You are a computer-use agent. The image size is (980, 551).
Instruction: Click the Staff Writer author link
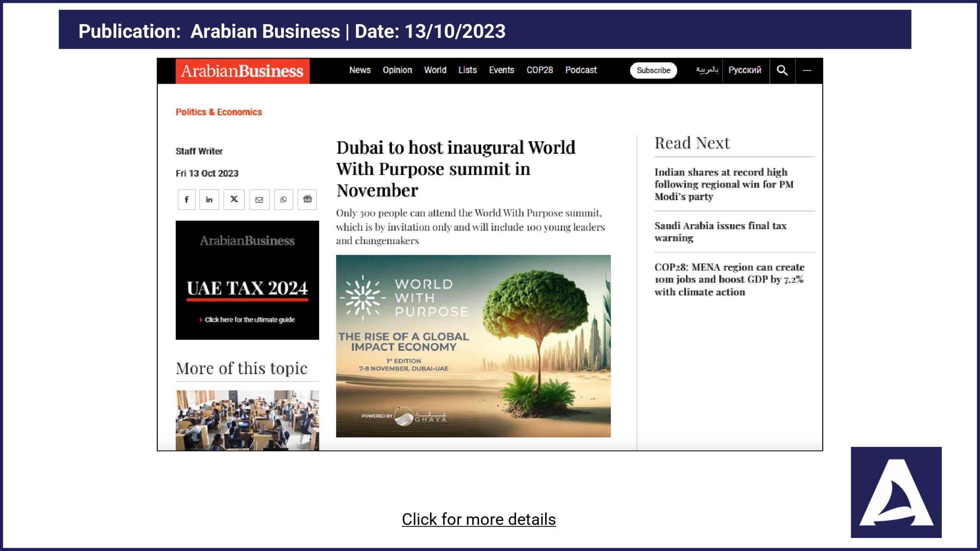point(199,151)
